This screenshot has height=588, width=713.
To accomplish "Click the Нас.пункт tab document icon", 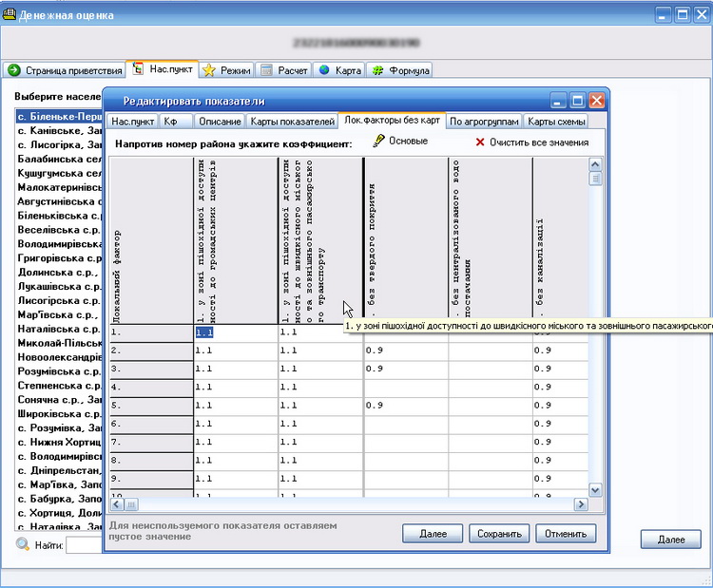I will pos(138,68).
